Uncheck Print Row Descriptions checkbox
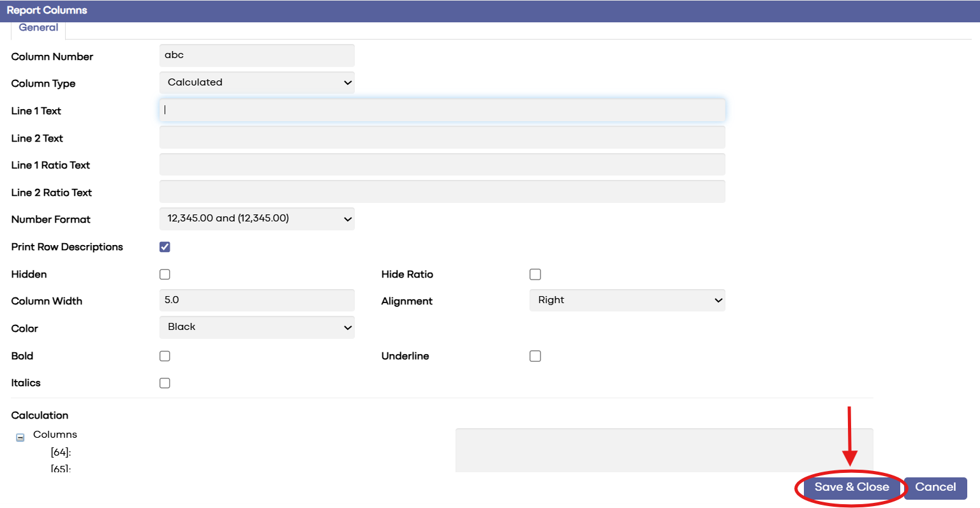 coord(165,247)
